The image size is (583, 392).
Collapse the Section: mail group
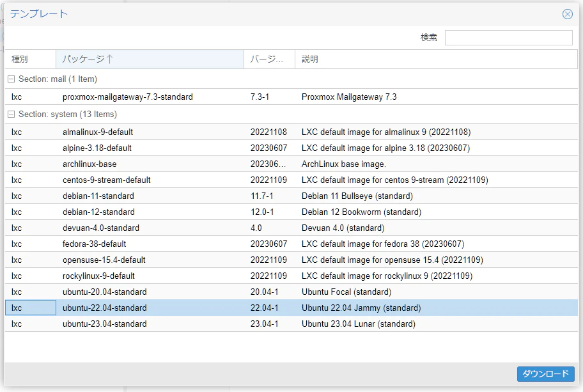click(11, 79)
